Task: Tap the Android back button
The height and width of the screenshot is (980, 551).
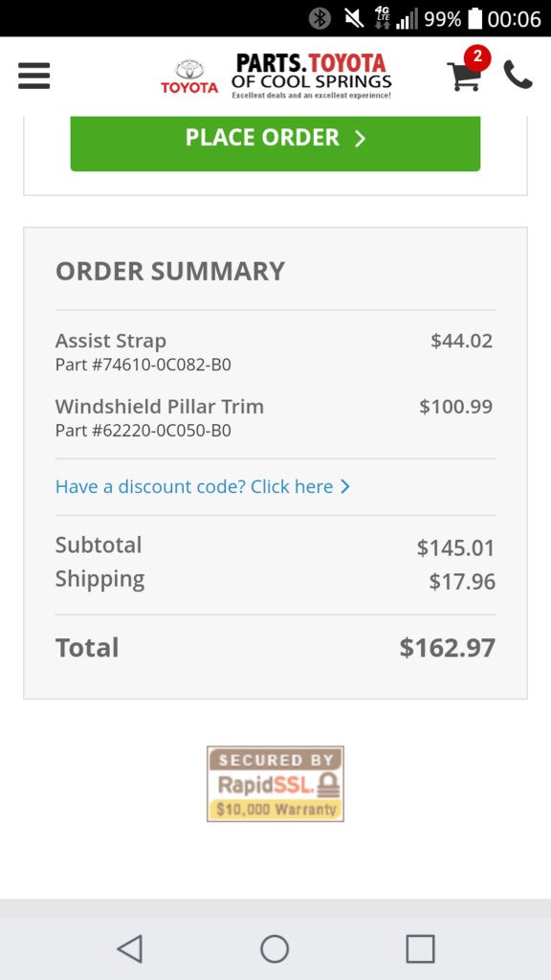Action: click(130, 948)
